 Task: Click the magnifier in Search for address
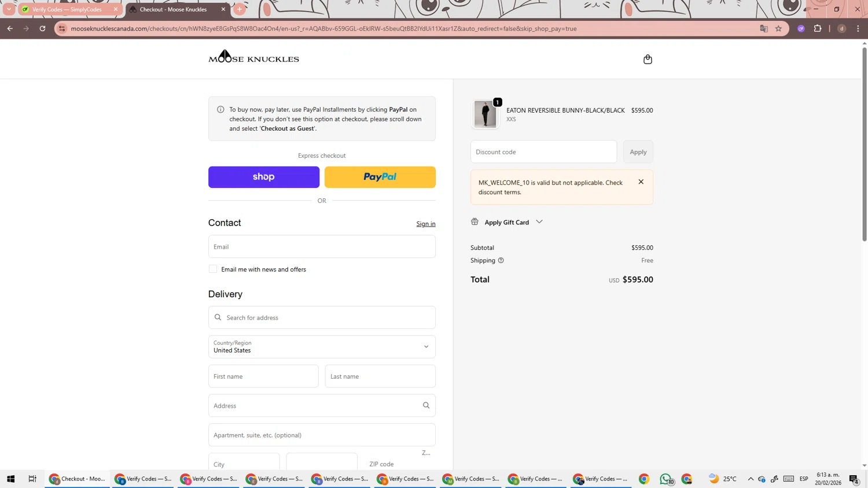[218, 317]
